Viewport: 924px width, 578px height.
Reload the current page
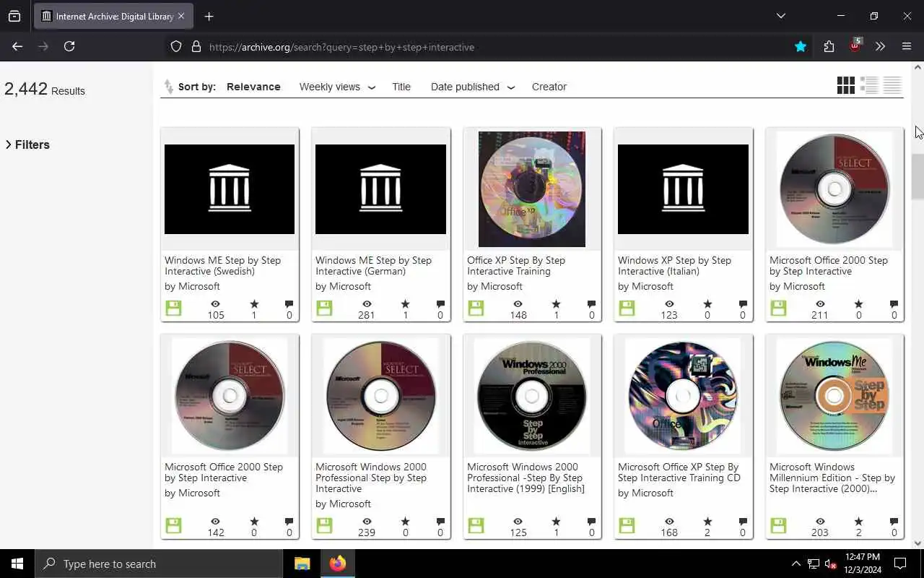(69, 46)
